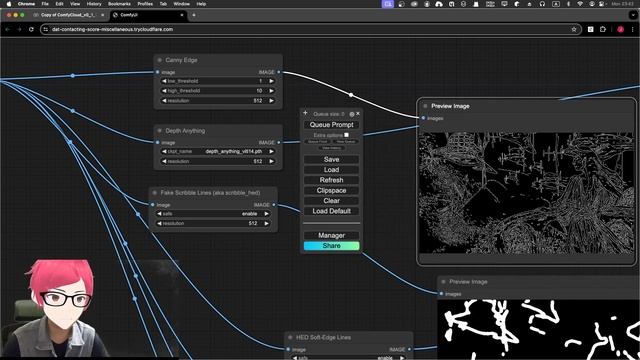The width and height of the screenshot is (640, 360).
Task: Decrease Canny Edge low_threshold value
Action: tap(164, 81)
